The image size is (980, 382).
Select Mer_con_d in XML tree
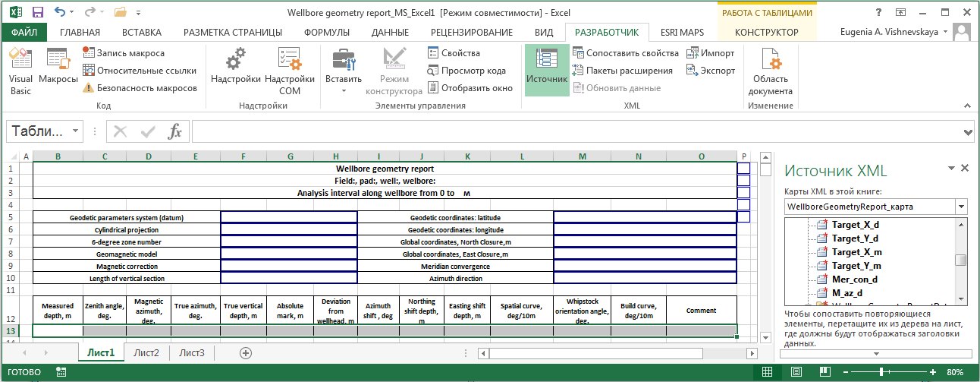pos(854,279)
